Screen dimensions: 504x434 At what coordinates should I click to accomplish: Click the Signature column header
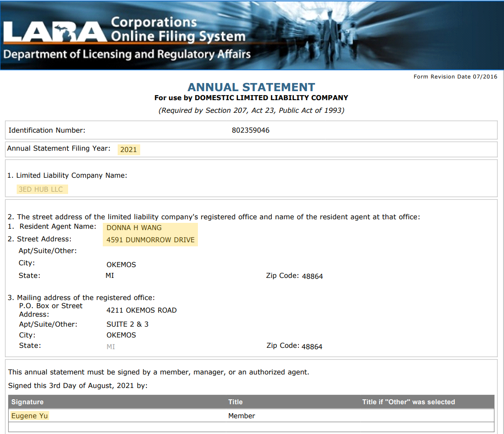tap(27, 402)
